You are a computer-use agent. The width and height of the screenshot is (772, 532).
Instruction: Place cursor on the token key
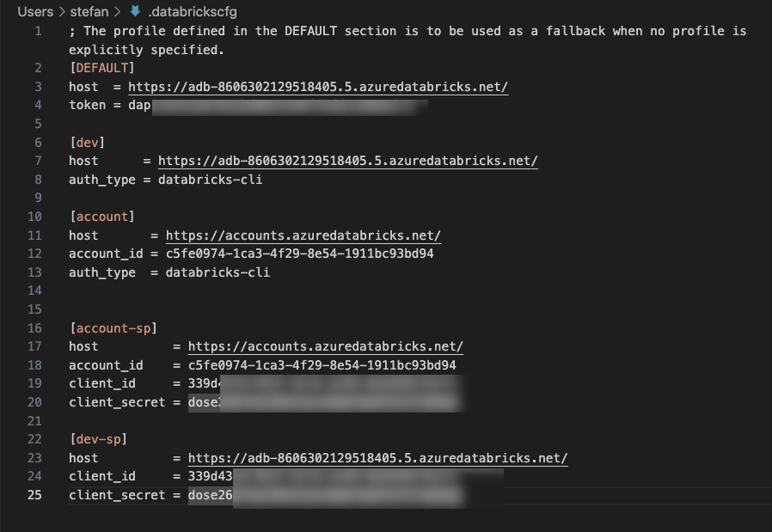(87, 105)
